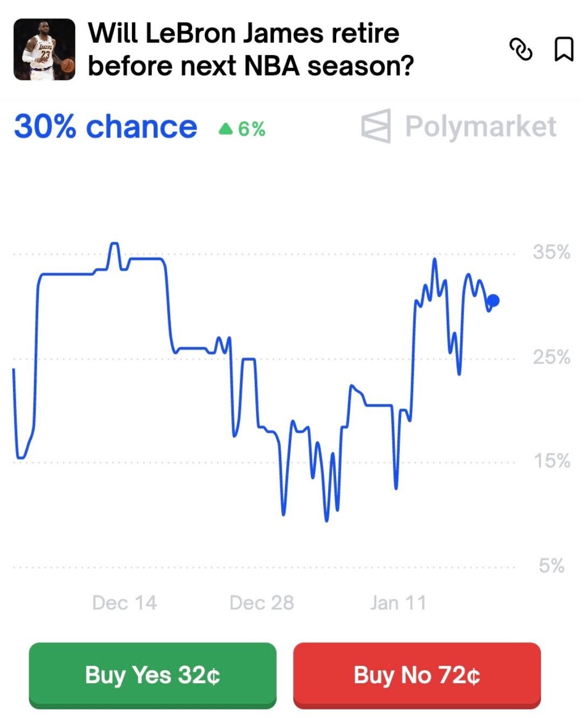Image resolution: width=582 pixels, height=728 pixels.
Task: Click the 25% axis label
Action: [551, 356]
